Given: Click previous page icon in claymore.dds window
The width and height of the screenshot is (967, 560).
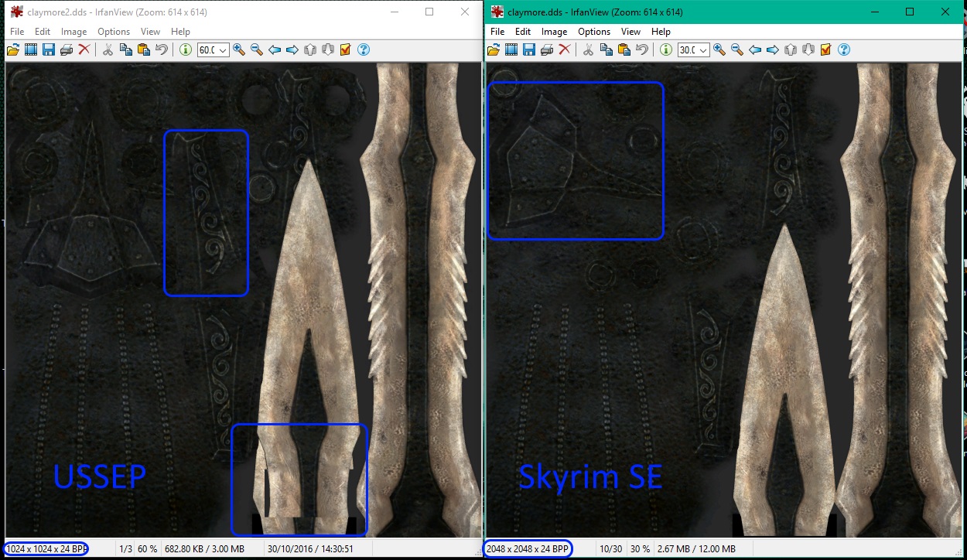Looking at the screenshot, I should [791, 50].
